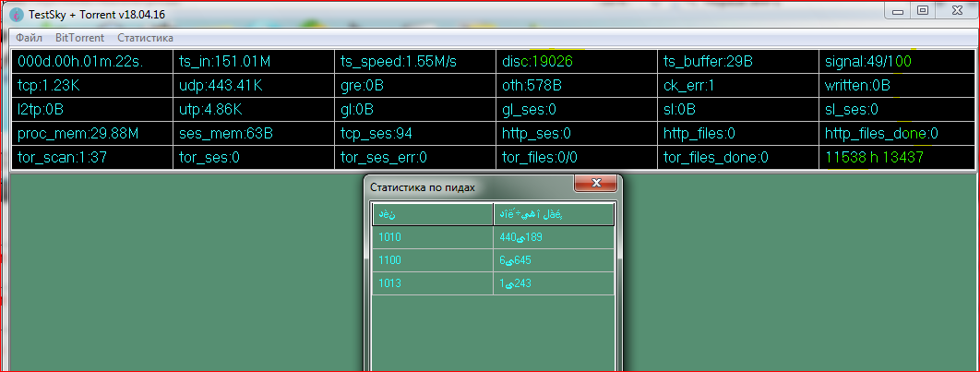This screenshot has height=372, width=980.
Task: Click the TestSky app icon in title bar
Action: point(16,16)
